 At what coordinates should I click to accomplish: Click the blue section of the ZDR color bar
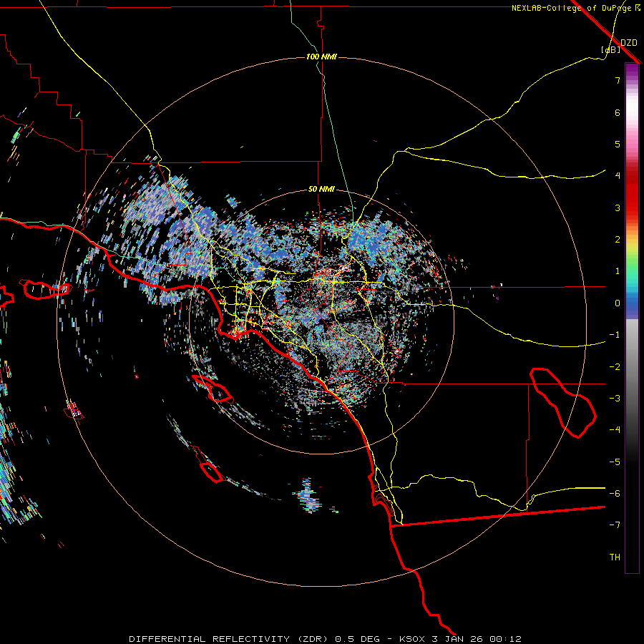pos(632,306)
